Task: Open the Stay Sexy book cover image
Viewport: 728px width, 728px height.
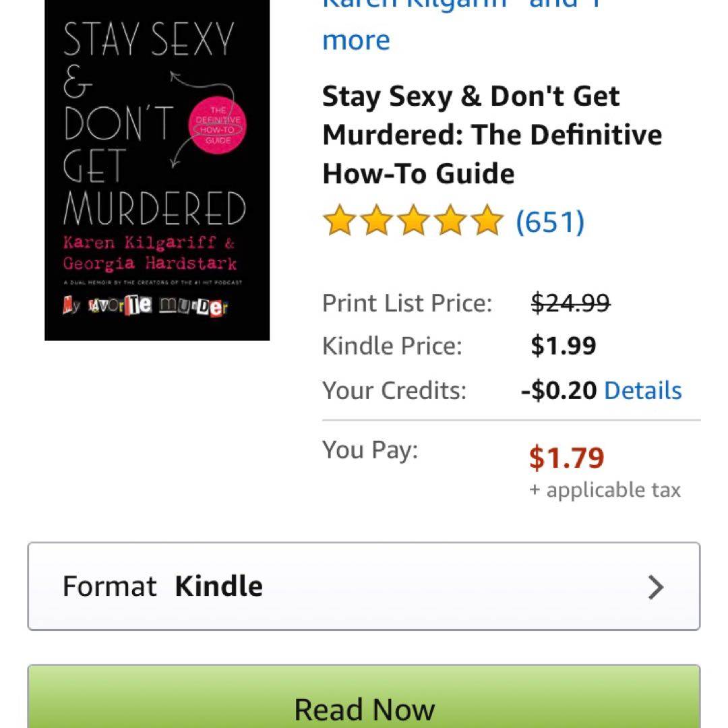Action: (157, 170)
